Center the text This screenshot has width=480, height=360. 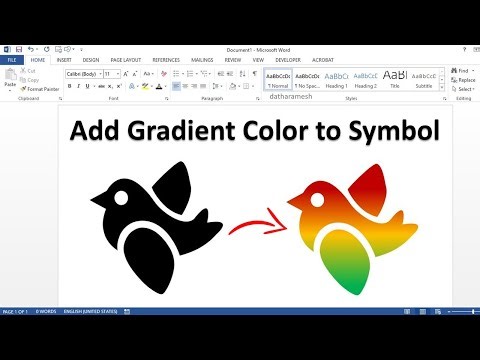pos(185,86)
